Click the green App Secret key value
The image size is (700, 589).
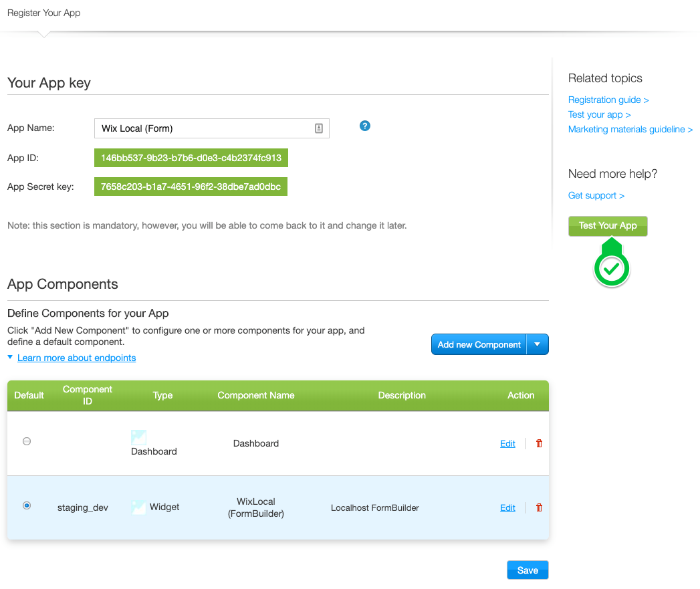click(x=191, y=187)
